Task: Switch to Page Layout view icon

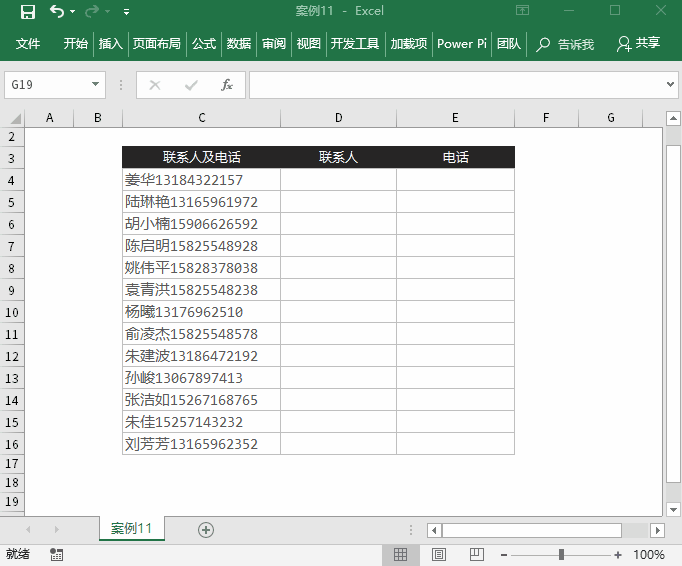Action: pos(438,554)
